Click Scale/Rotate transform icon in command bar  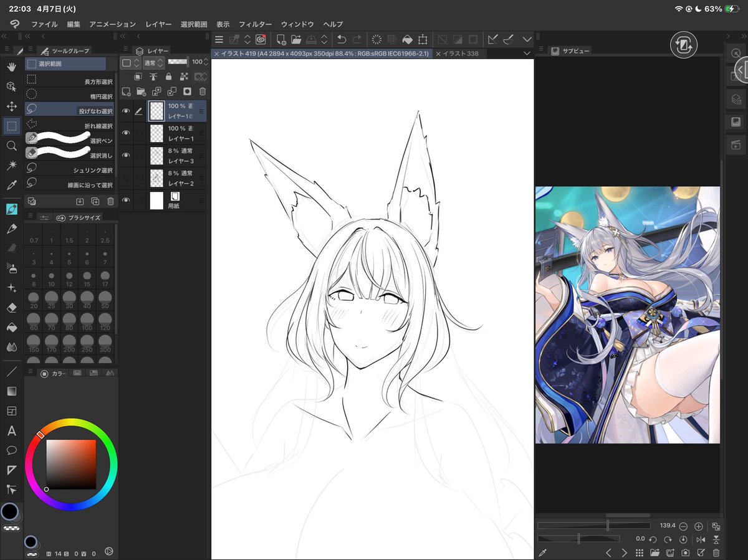[423, 39]
